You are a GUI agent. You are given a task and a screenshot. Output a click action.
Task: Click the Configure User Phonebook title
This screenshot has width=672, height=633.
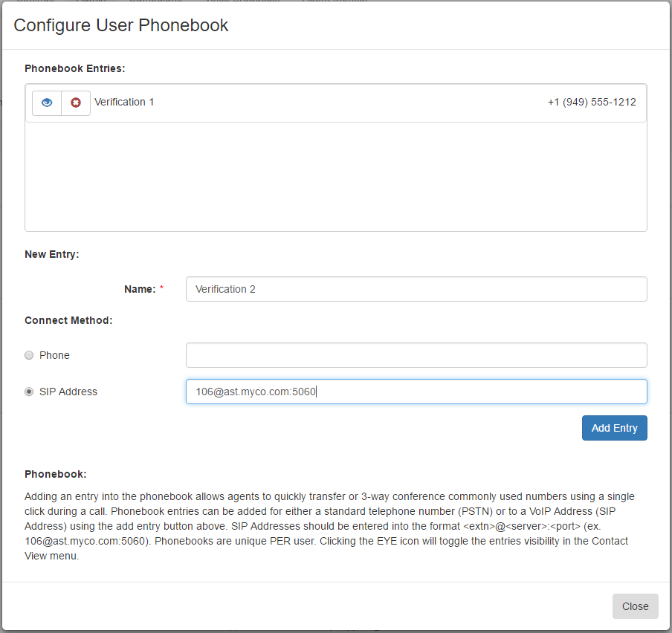121,25
